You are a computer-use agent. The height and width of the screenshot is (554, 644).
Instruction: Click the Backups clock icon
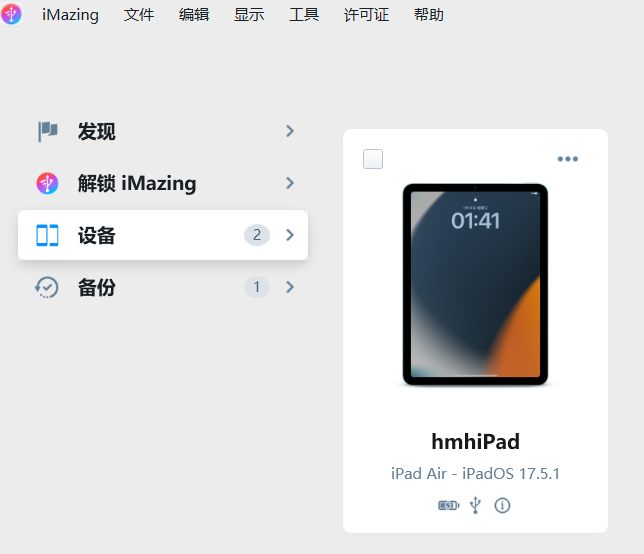click(47, 287)
